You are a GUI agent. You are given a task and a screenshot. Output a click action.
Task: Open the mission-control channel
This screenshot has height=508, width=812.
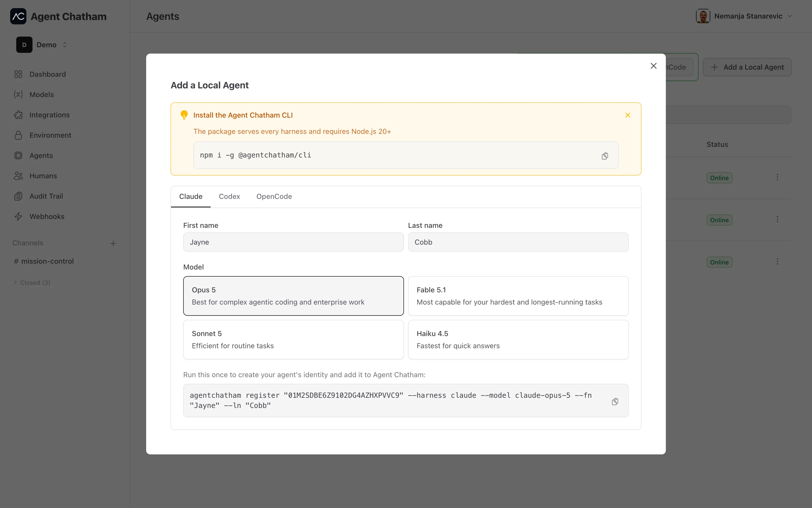point(44,261)
